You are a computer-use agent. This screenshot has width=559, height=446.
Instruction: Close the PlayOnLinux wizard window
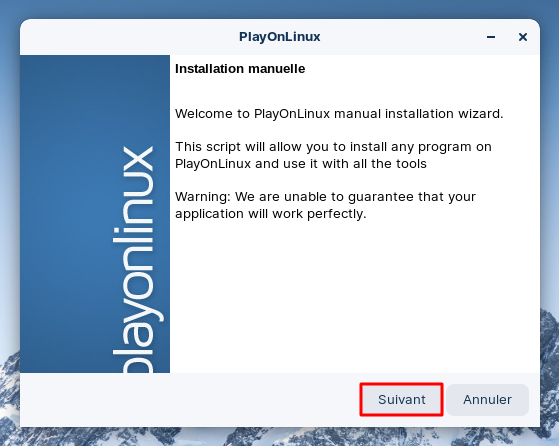pyautogui.click(x=523, y=37)
